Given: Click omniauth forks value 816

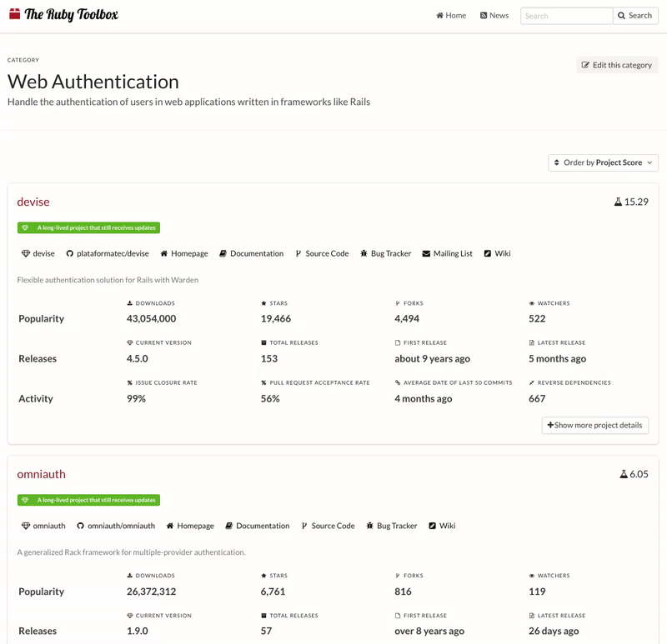Looking at the screenshot, I should (403, 592).
